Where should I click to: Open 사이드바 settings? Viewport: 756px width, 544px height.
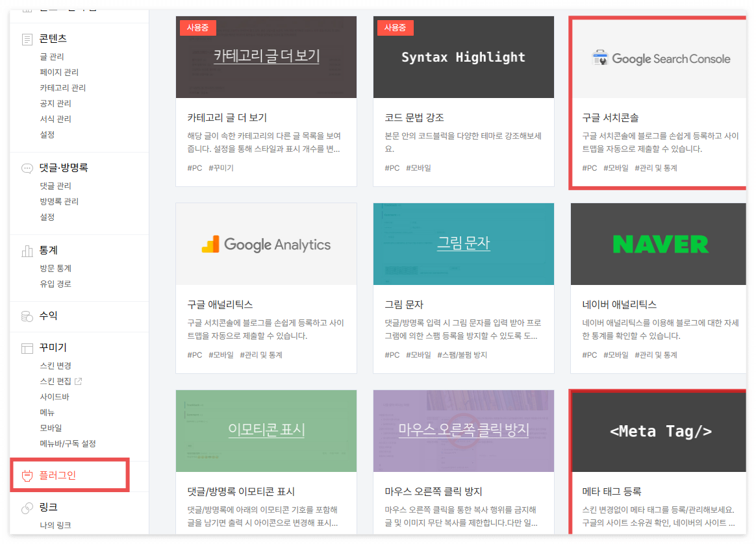tap(55, 397)
